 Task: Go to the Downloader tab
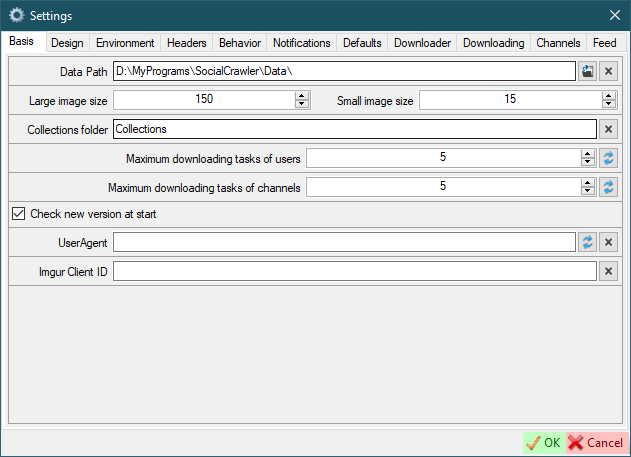pos(422,43)
